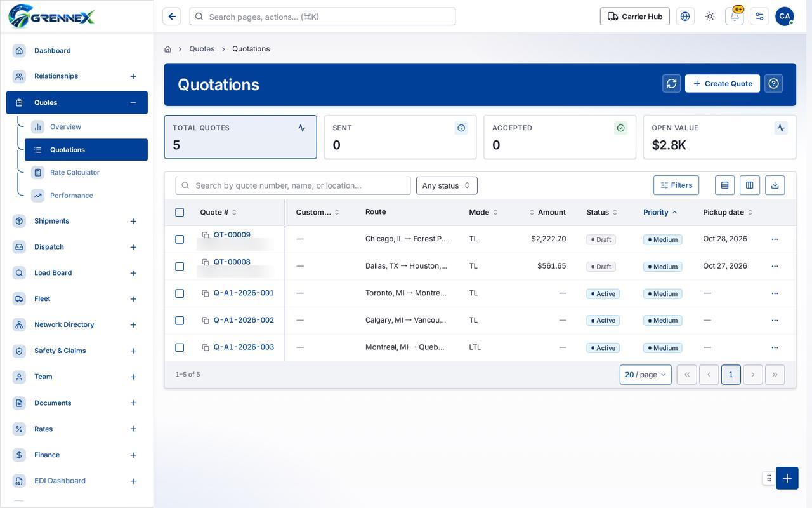Screen dimensions: 812x508
Task: Open the Filters button
Action: tap(676, 185)
